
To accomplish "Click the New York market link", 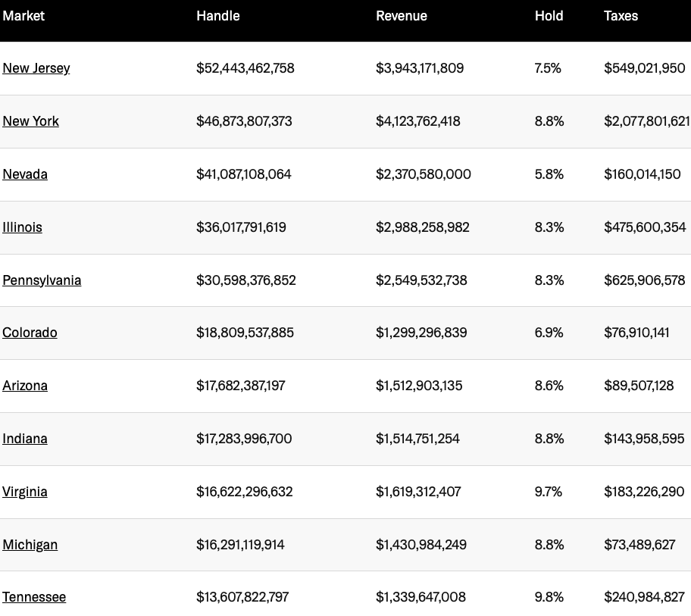I will tap(31, 121).
